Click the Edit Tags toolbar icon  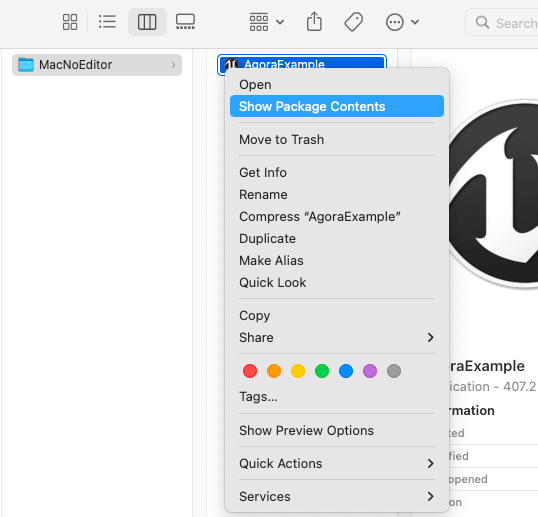click(x=353, y=22)
